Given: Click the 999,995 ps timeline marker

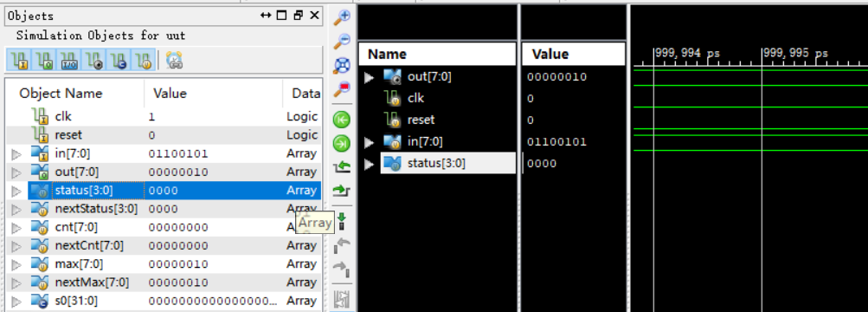Looking at the screenshot, I should click(x=795, y=54).
